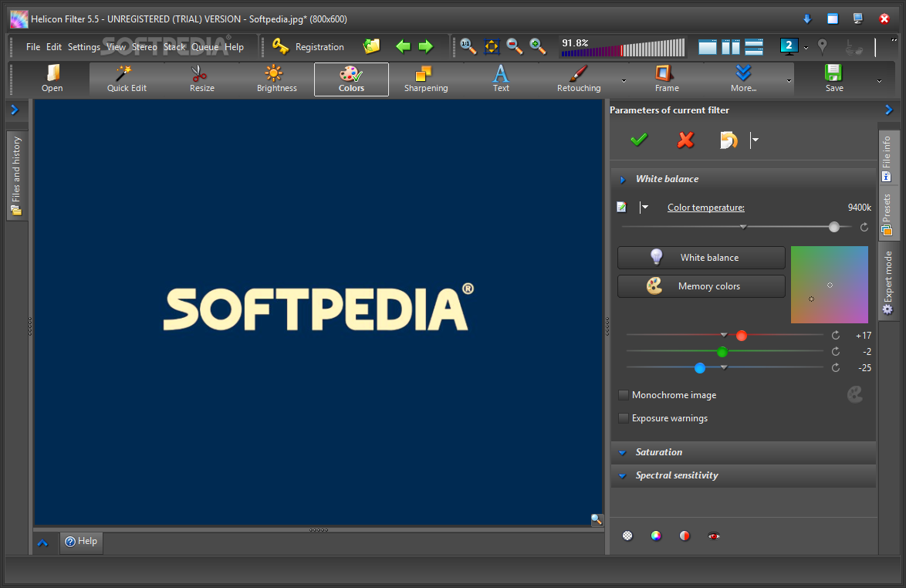Image resolution: width=906 pixels, height=588 pixels.
Task: Click the White balance button
Action: (x=701, y=258)
